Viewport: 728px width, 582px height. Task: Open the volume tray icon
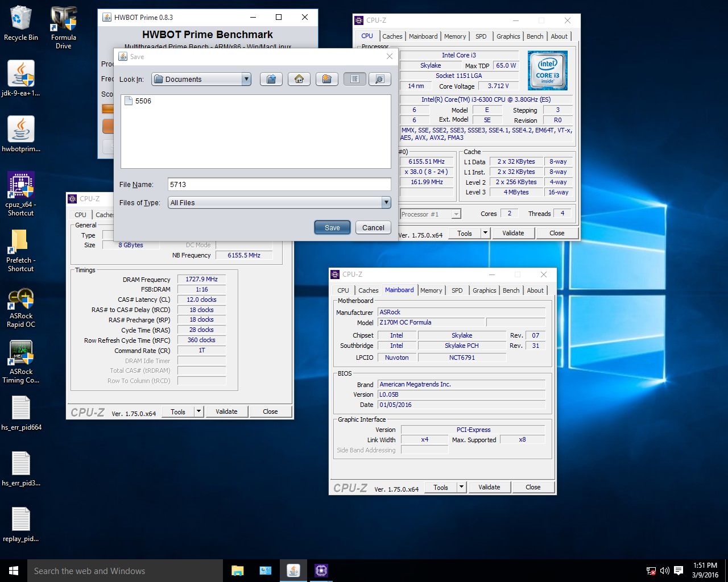664,571
